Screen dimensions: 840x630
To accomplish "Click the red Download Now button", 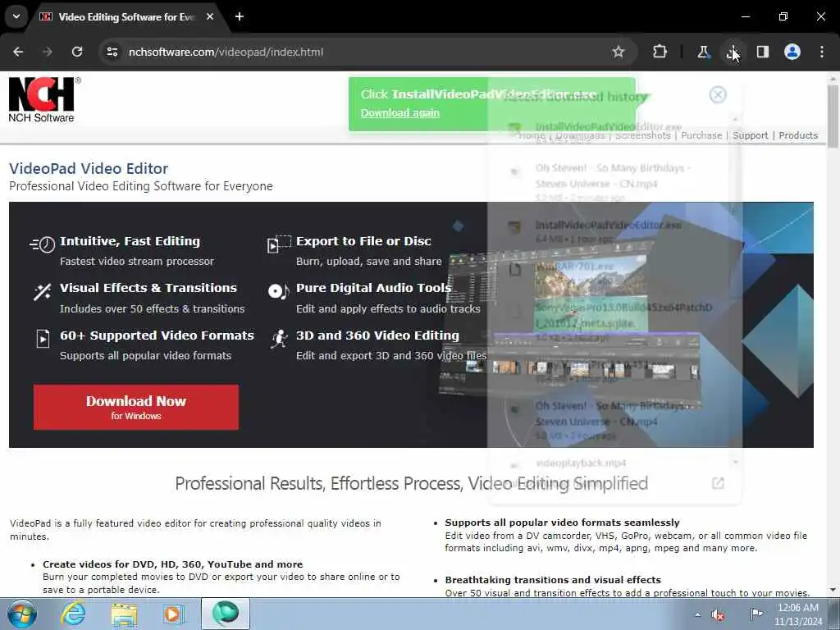I will click(x=136, y=407).
